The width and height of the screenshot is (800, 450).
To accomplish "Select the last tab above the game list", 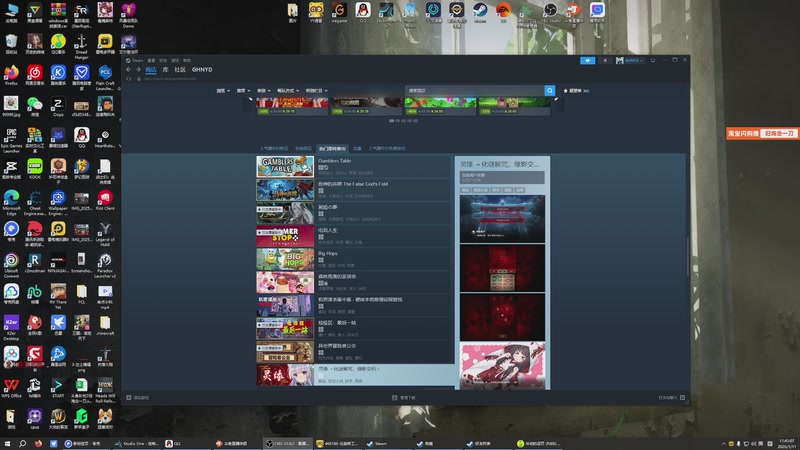I will (x=387, y=148).
